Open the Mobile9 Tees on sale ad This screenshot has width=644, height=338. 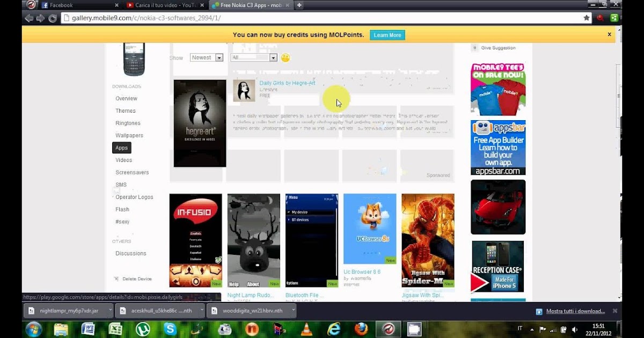tap(498, 89)
